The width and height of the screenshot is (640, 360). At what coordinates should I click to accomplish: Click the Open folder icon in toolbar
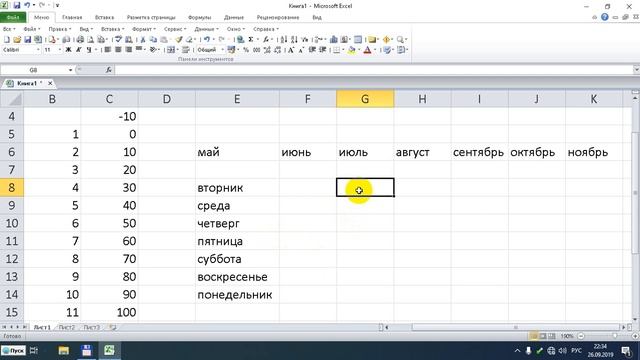click(x=17, y=40)
